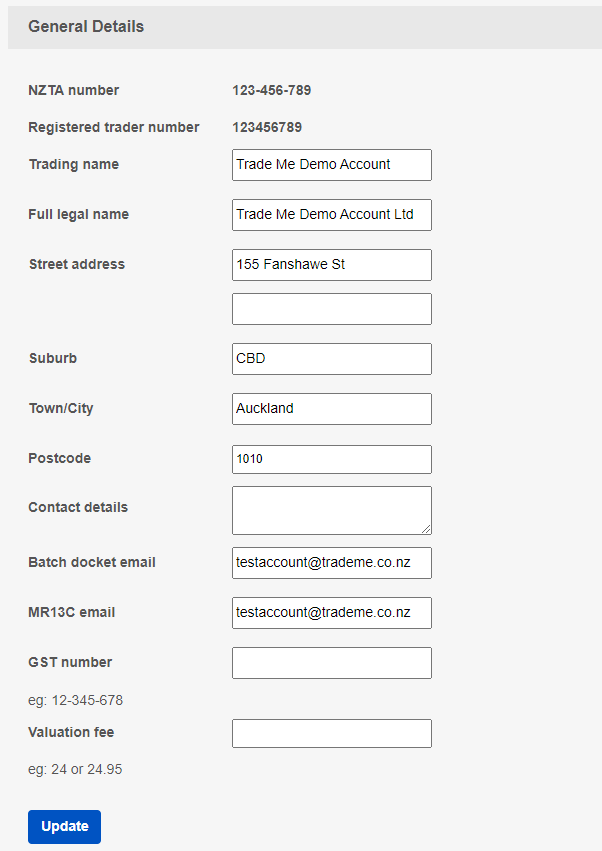
Task: Click the Valuation fee input box
Action: point(331,733)
